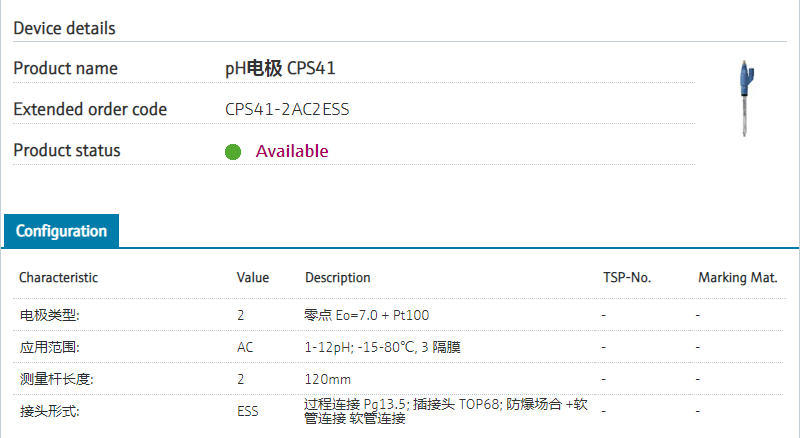
Task: Select the 测量杆长度 characteristic row
Action: 56,379
